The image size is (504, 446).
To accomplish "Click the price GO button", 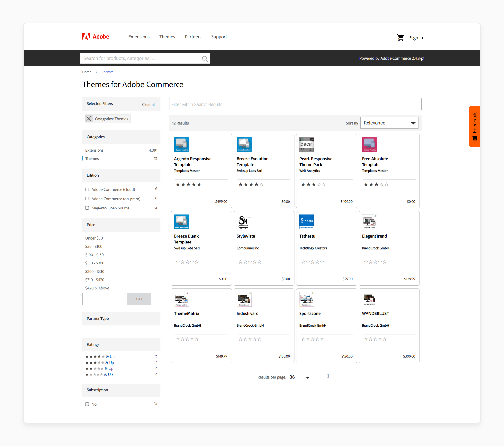I will pos(139,299).
